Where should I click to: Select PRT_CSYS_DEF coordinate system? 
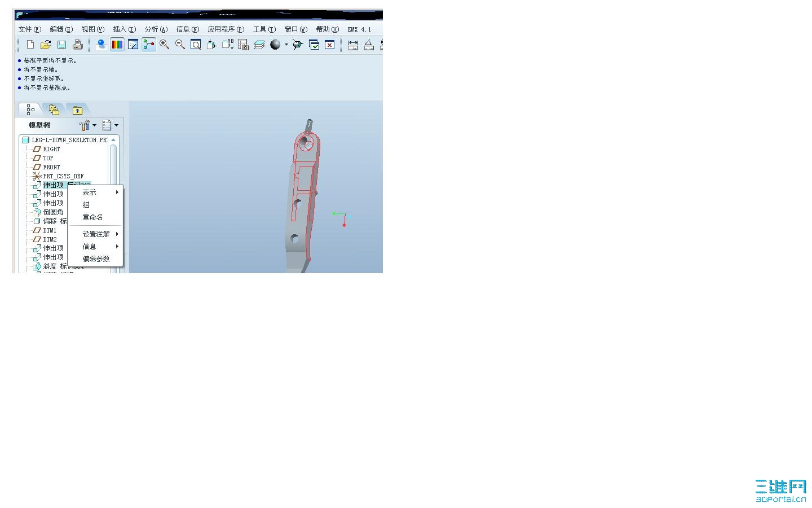pyautogui.click(x=59, y=176)
